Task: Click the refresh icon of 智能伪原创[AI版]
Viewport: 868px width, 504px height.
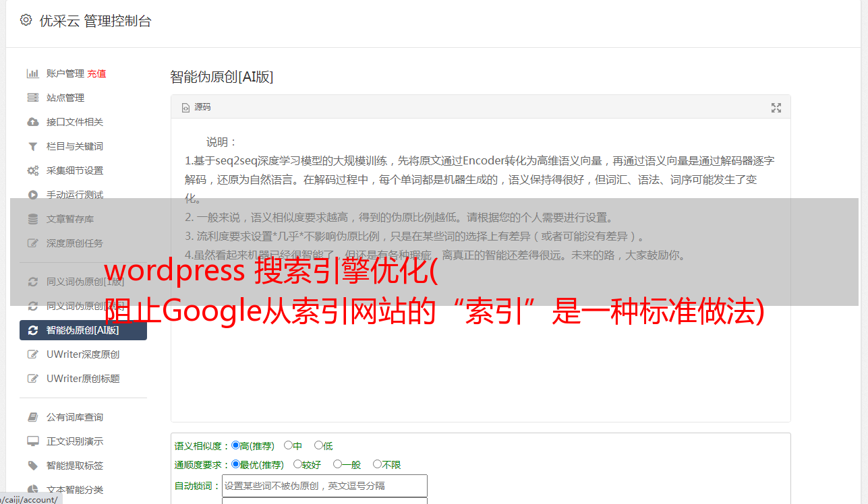Action: point(32,330)
